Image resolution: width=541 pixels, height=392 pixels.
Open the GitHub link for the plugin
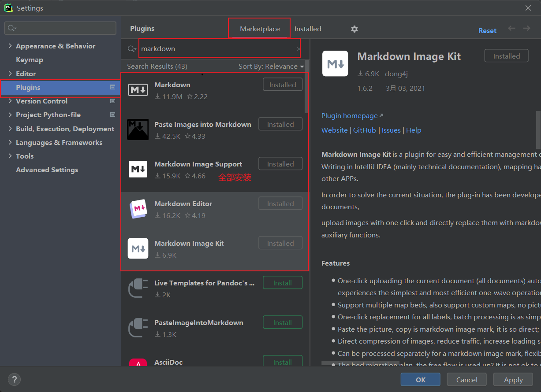click(364, 130)
